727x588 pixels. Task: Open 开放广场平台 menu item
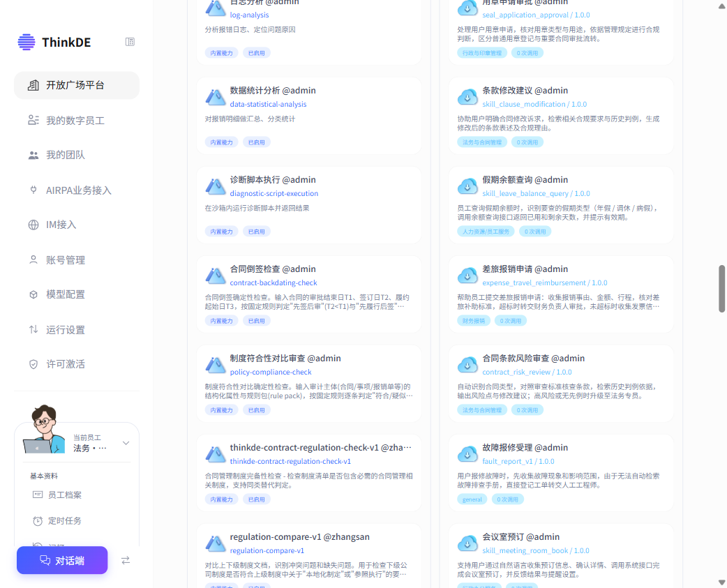coord(77,85)
